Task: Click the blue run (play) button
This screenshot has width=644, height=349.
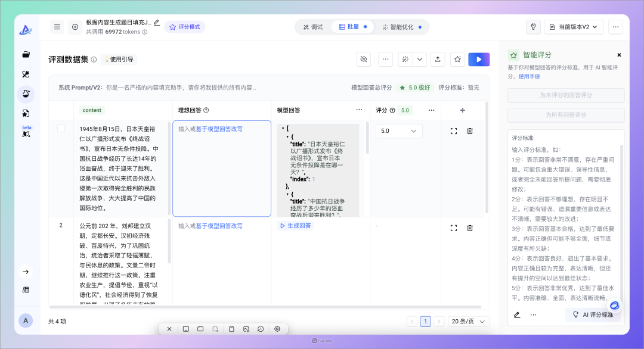Action: (x=479, y=59)
